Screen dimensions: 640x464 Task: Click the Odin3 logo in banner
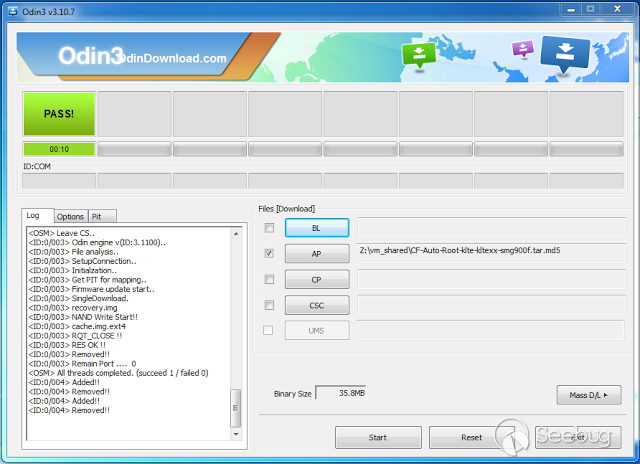[x=91, y=56]
